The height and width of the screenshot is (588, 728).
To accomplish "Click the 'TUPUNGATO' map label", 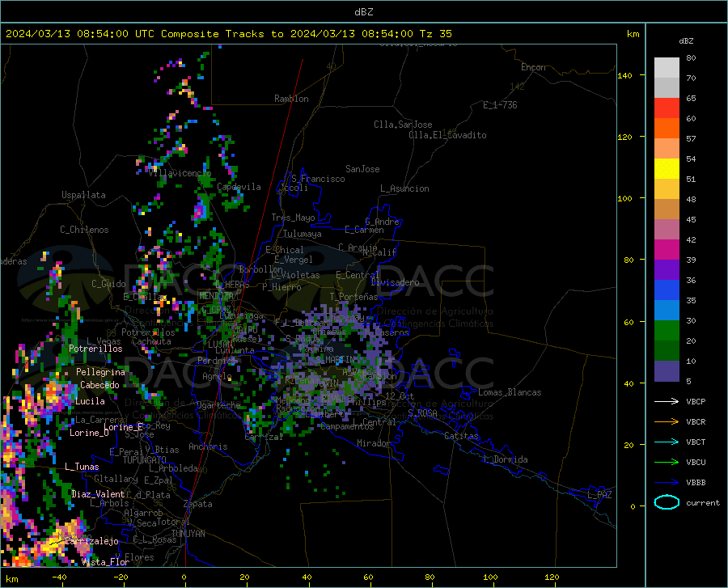I will (x=145, y=460).
